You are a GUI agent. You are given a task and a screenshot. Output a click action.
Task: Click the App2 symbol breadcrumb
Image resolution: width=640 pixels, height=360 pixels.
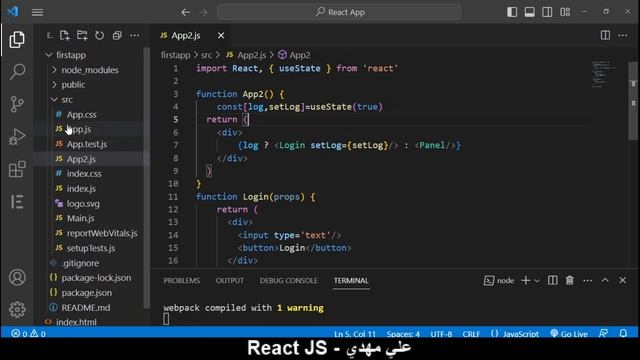click(294, 55)
